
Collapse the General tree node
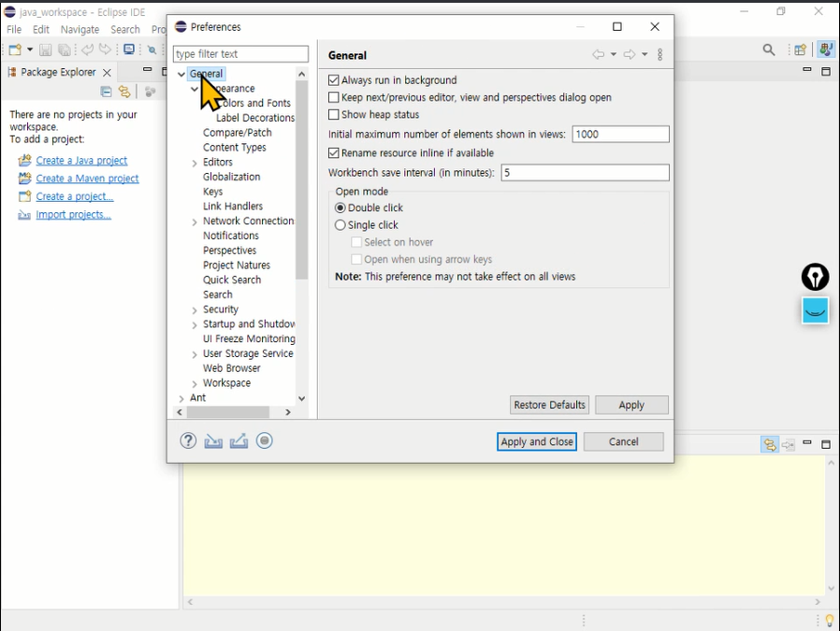click(x=181, y=74)
